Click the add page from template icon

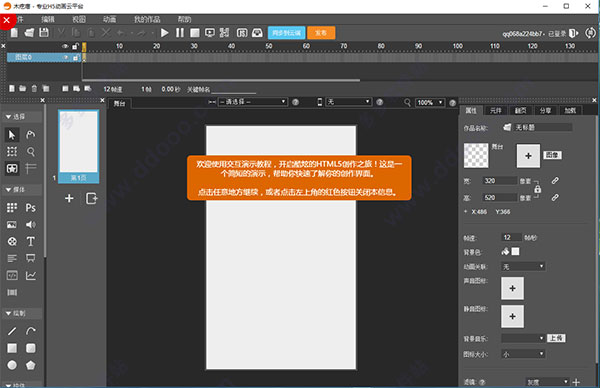point(91,199)
